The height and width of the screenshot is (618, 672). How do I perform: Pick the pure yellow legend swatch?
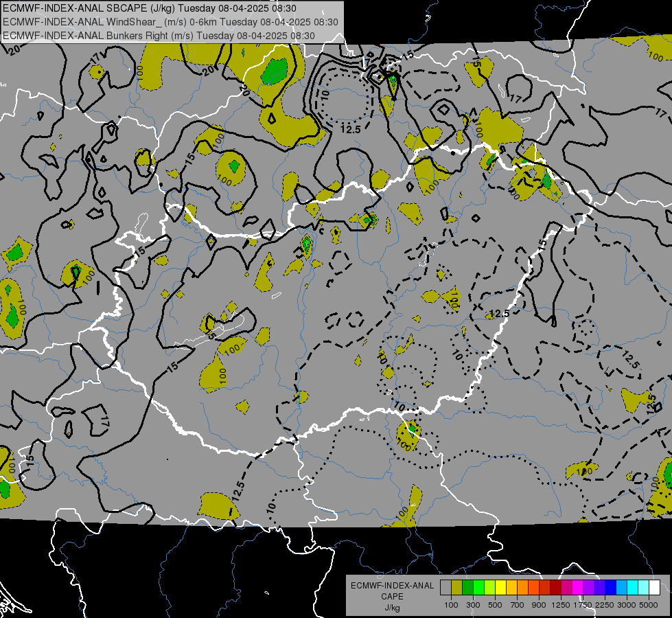[501, 587]
